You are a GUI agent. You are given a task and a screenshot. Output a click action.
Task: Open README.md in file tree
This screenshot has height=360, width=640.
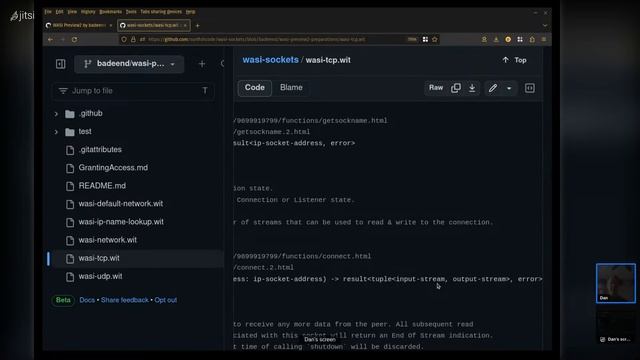click(x=102, y=186)
